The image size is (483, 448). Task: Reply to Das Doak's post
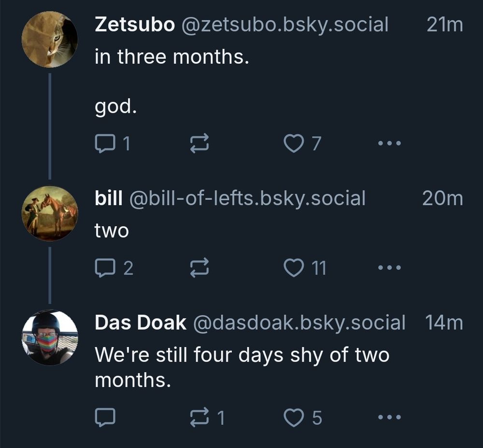click(x=104, y=418)
